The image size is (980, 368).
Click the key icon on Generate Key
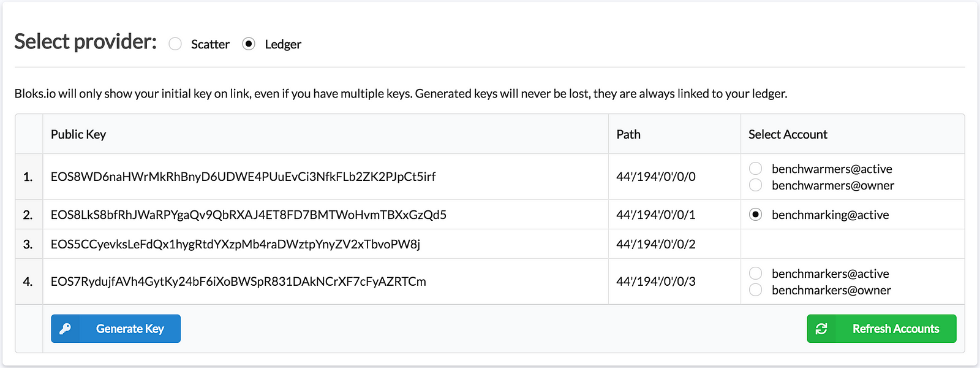(66, 329)
